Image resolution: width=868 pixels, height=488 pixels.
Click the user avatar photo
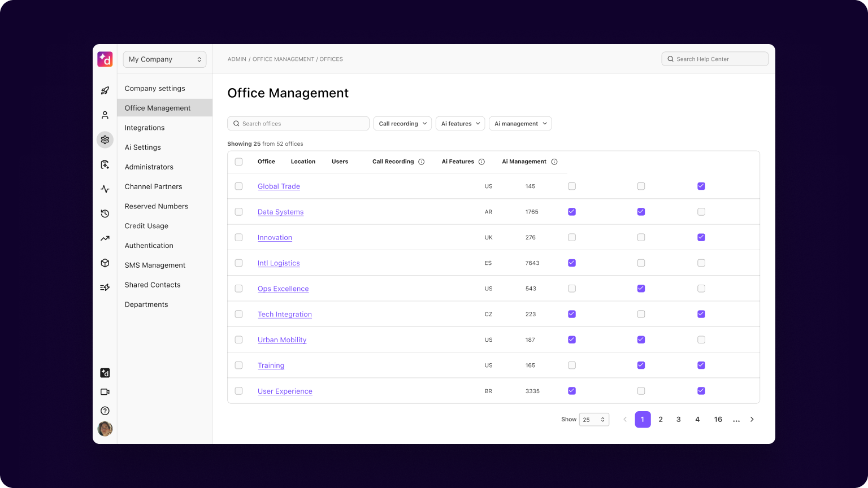coord(105,429)
